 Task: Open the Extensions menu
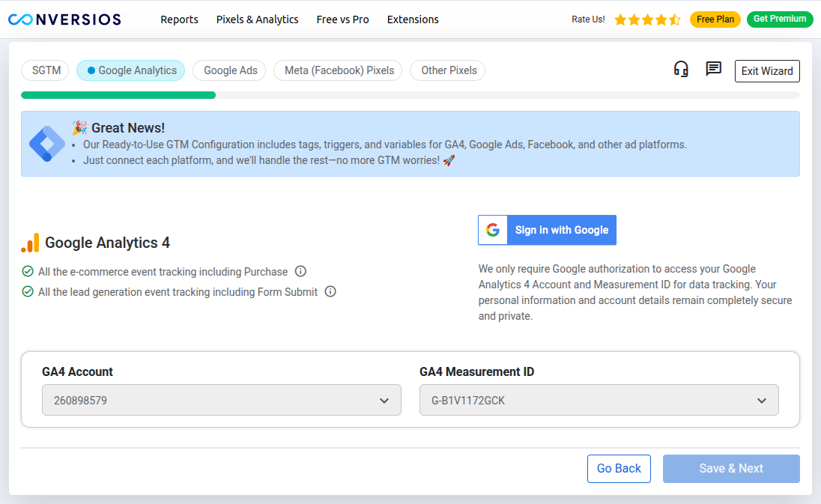[x=413, y=19]
